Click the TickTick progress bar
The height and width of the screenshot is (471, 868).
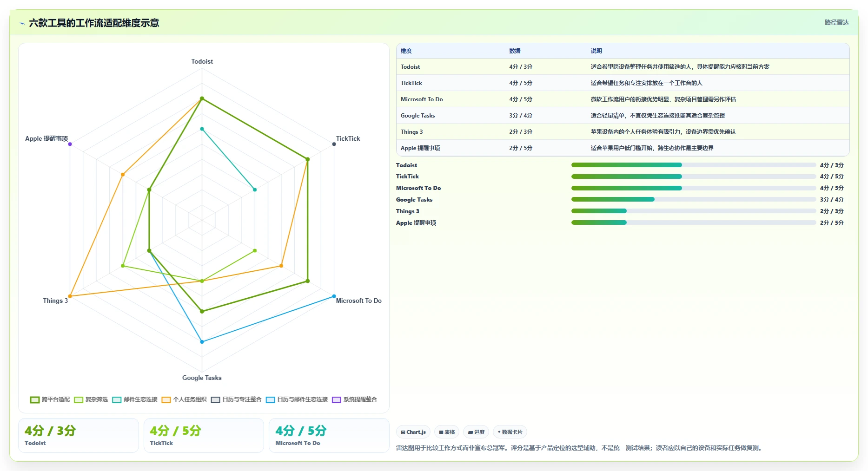pos(694,177)
